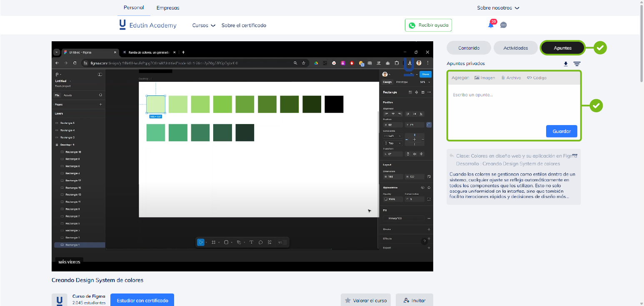Add an Imagen attachment to the note
The image size is (644, 306).
coord(484,78)
